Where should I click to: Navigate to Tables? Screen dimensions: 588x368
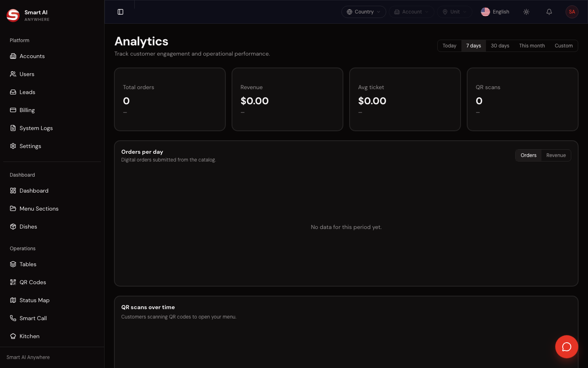click(x=52, y=264)
